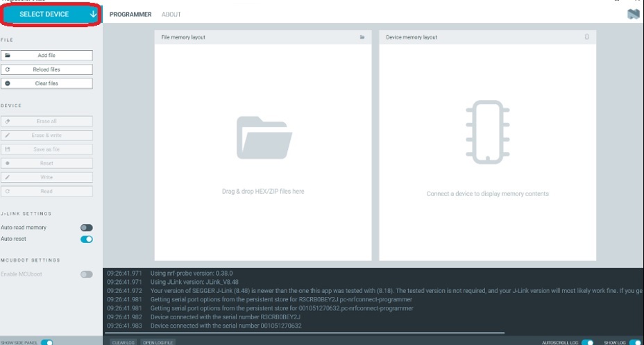Click the large folder drop-zone icon
Image resolution: width=644 pixels, height=345 pixels.
262,137
